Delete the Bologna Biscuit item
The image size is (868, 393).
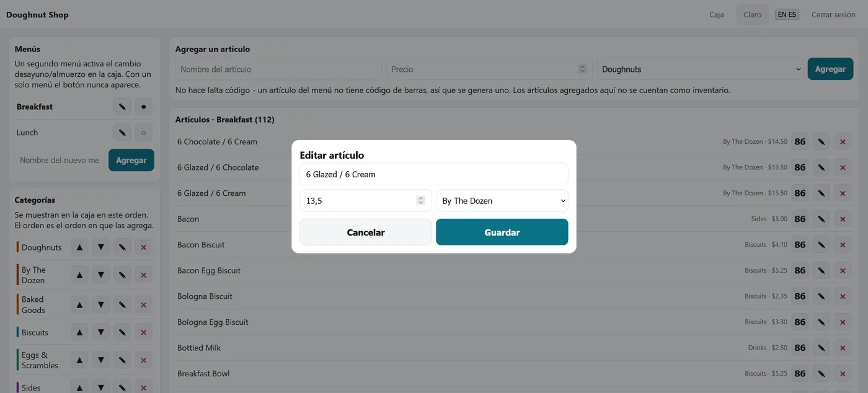(x=843, y=296)
